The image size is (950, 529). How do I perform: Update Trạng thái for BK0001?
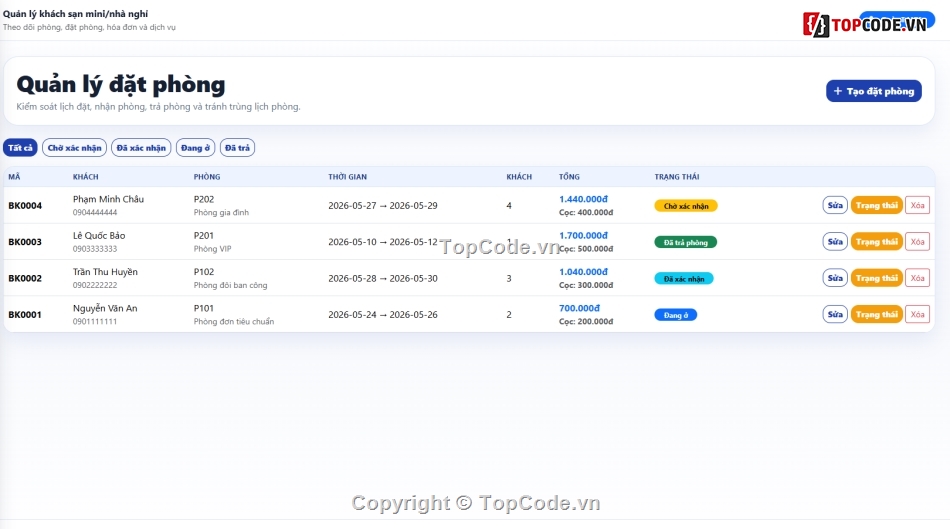point(877,314)
